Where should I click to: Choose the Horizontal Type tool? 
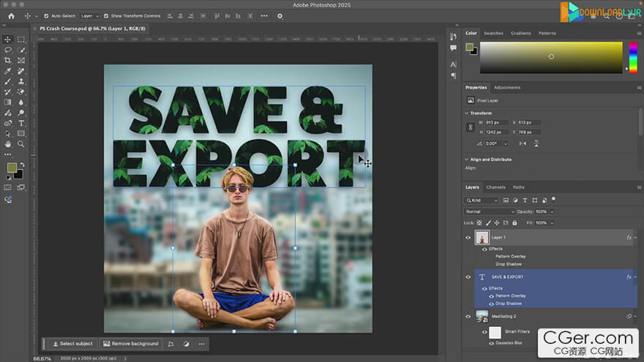pyautogui.click(x=21, y=124)
